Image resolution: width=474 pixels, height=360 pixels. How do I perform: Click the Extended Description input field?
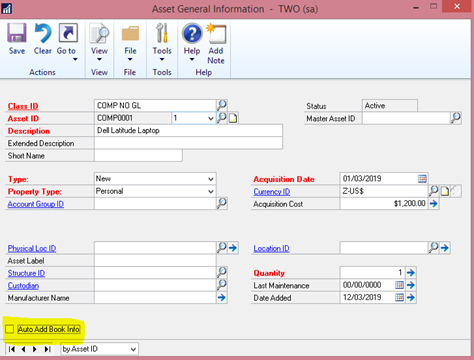coord(188,143)
